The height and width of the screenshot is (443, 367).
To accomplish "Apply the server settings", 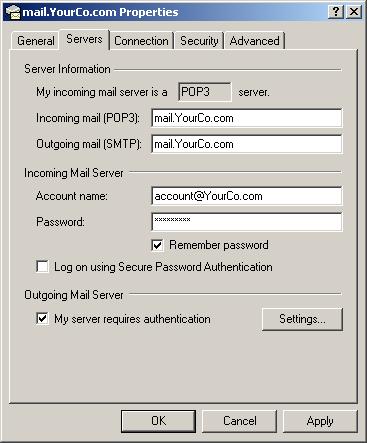I will click(x=320, y=421).
